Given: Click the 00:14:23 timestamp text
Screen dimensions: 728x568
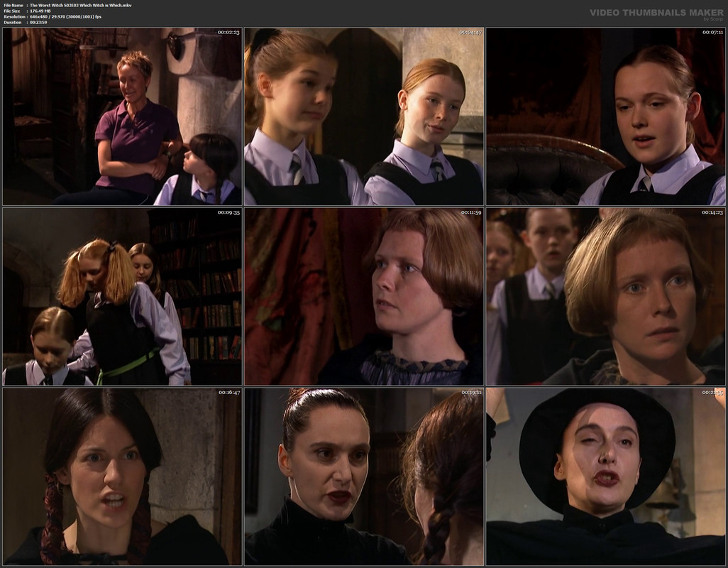Looking at the screenshot, I should 712,212.
